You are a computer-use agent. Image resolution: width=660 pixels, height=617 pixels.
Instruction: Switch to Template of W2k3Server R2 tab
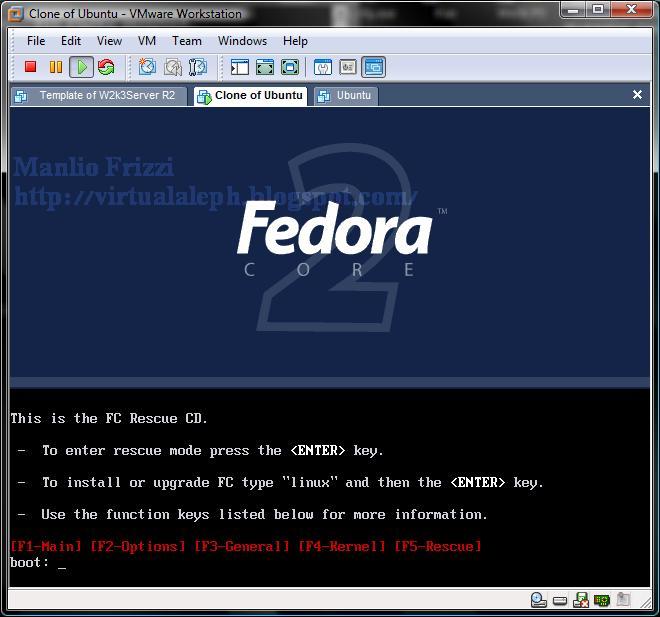[x=98, y=96]
